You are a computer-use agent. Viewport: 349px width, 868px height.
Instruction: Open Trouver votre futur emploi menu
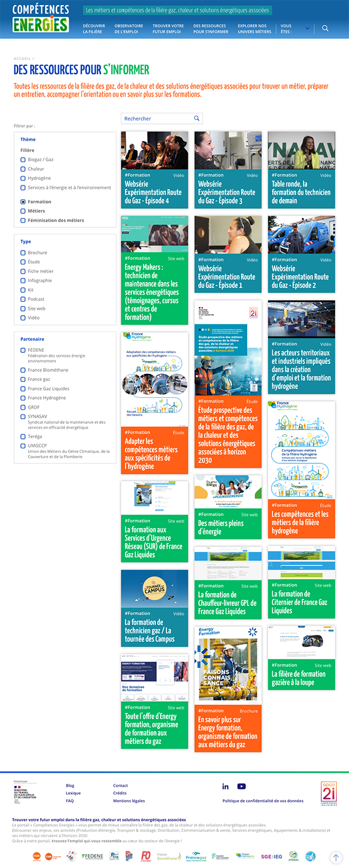click(168, 29)
